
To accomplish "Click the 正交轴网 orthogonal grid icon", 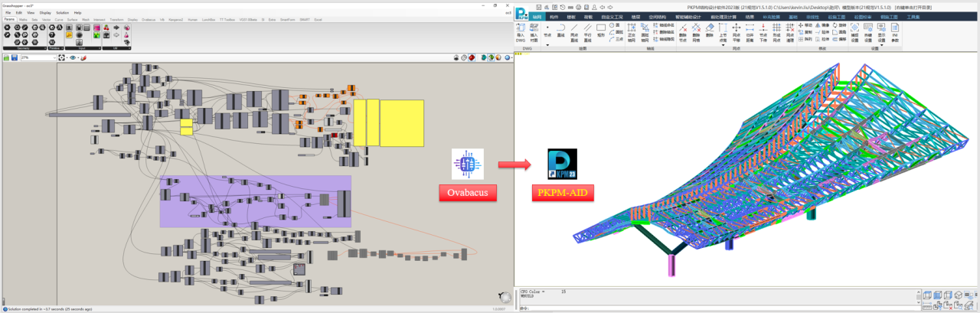I will [x=632, y=31].
